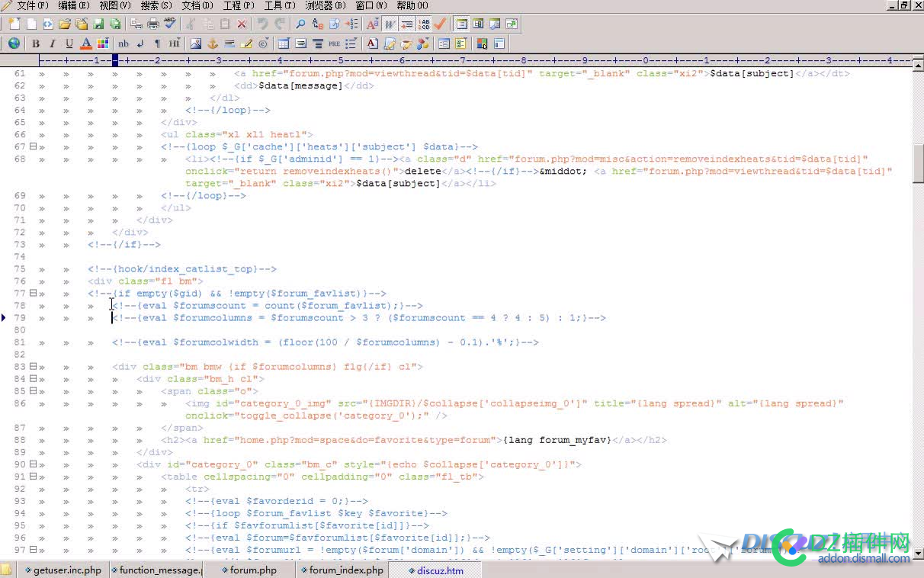Click the Insert image icon
The width and height of the screenshot is (924, 578).
pyautogui.click(x=196, y=43)
